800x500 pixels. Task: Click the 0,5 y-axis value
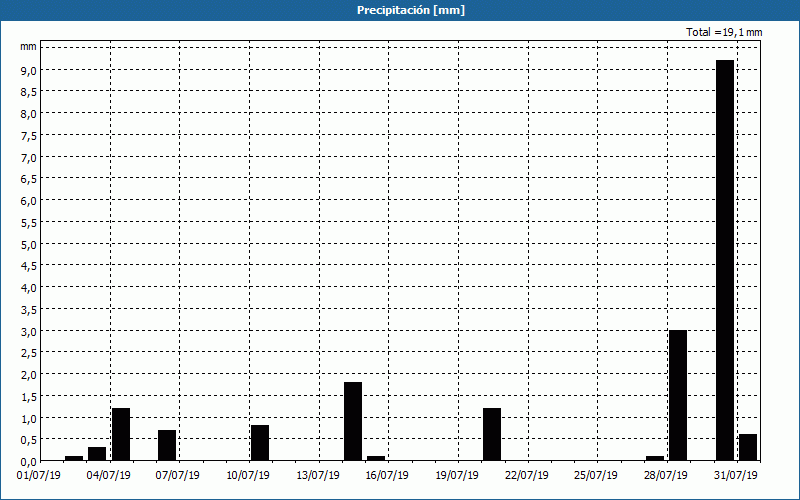29,440
